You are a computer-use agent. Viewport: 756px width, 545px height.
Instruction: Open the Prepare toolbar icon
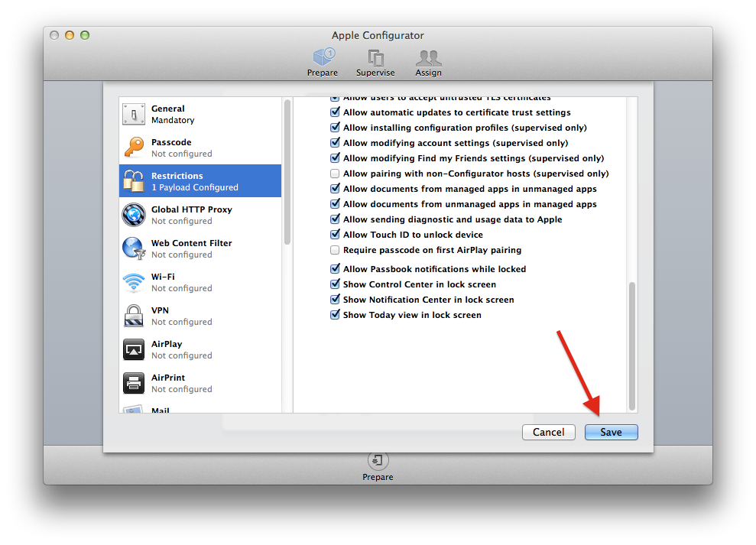tap(323, 58)
